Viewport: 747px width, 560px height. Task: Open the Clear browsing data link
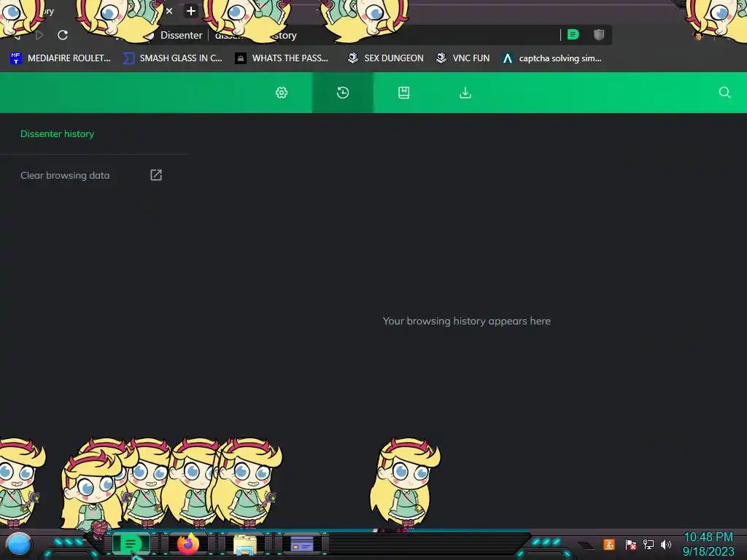coord(65,175)
